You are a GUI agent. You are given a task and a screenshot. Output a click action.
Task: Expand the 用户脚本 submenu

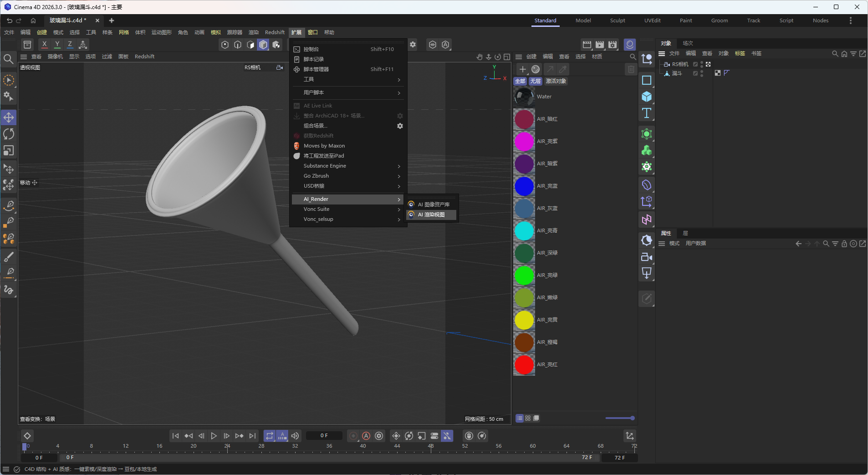(x=348, y=92)
